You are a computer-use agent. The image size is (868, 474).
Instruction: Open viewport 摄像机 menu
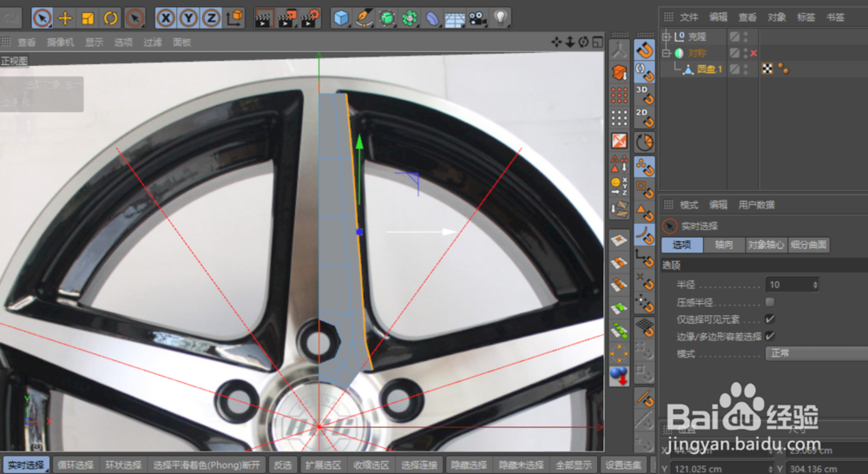coord(61,42)
